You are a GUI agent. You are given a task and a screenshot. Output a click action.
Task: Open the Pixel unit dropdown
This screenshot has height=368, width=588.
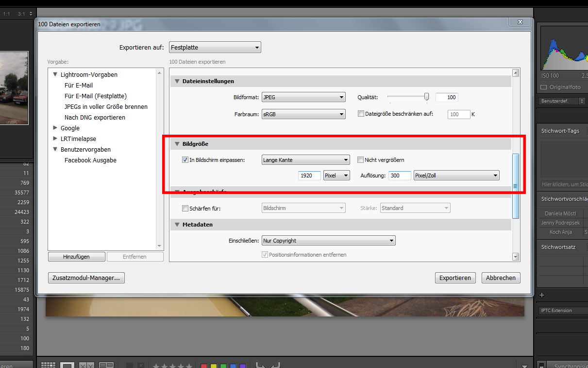[x=336, y=175]
